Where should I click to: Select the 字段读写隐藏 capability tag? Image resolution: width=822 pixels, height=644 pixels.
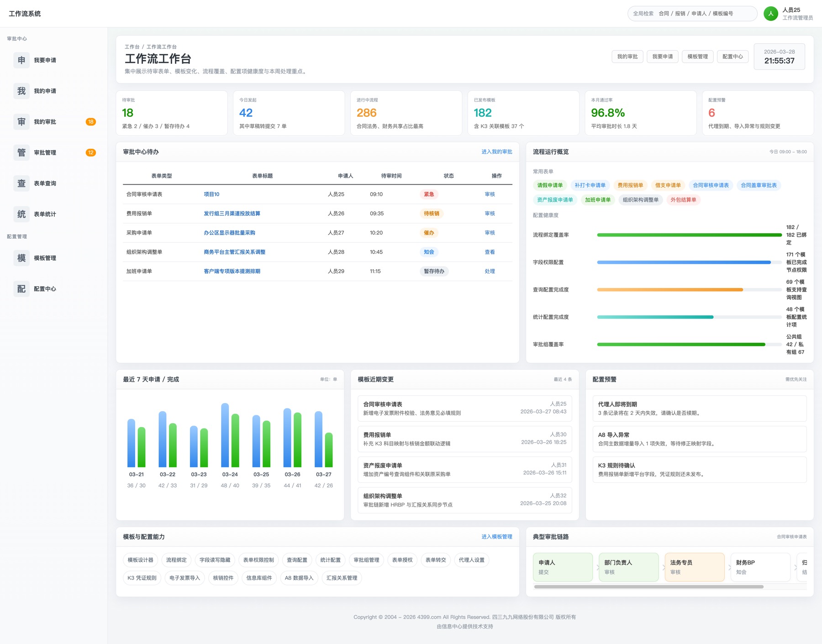tap(215, 560)
